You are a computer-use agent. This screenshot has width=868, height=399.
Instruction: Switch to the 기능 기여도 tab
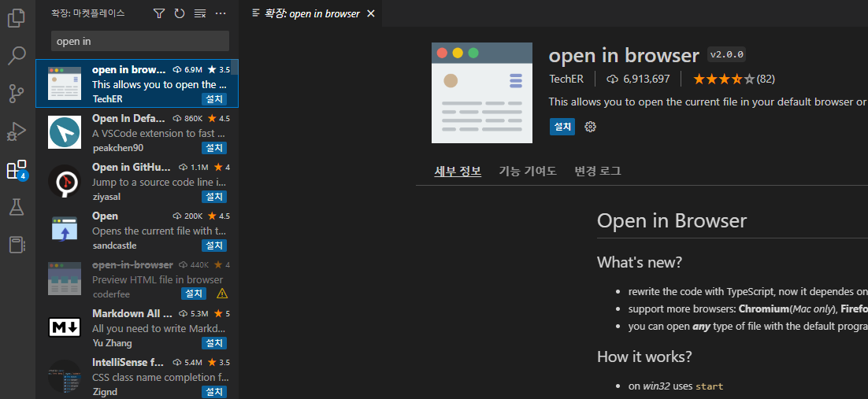coord(528,171)
